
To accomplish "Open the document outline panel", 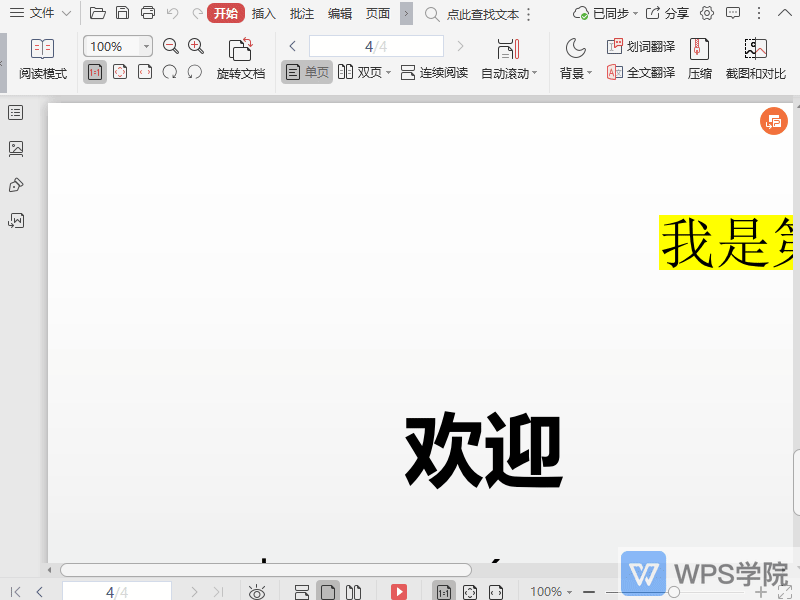I will (14, 112).
